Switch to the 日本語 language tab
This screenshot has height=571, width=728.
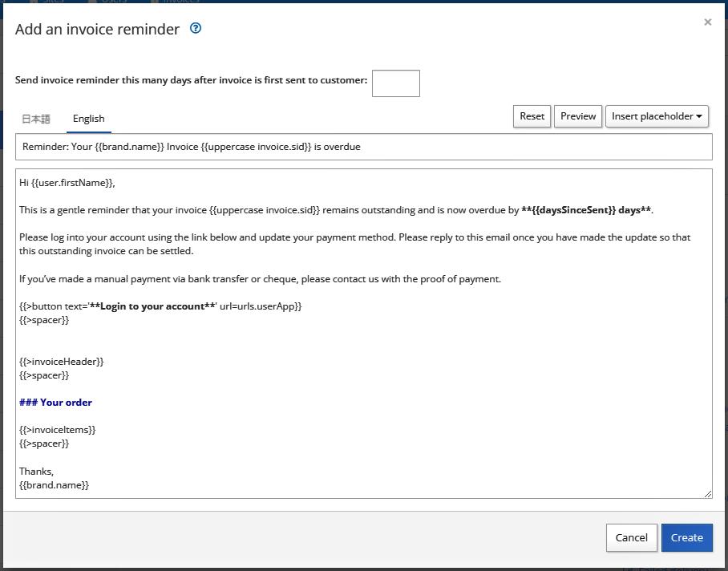coord(36,119)
